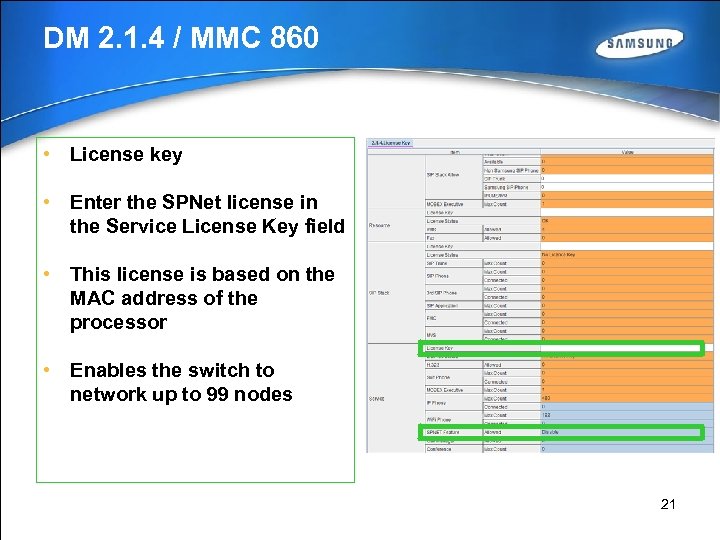Click the Resource License Key input field
Screen dimensions: 720x540
[627, 213]
